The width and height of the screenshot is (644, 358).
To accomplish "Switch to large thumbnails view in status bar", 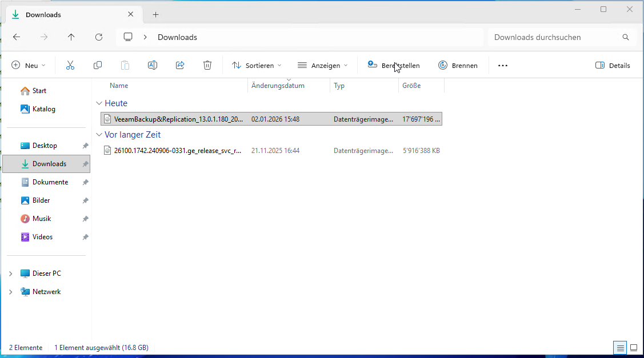I will (633, 348).
